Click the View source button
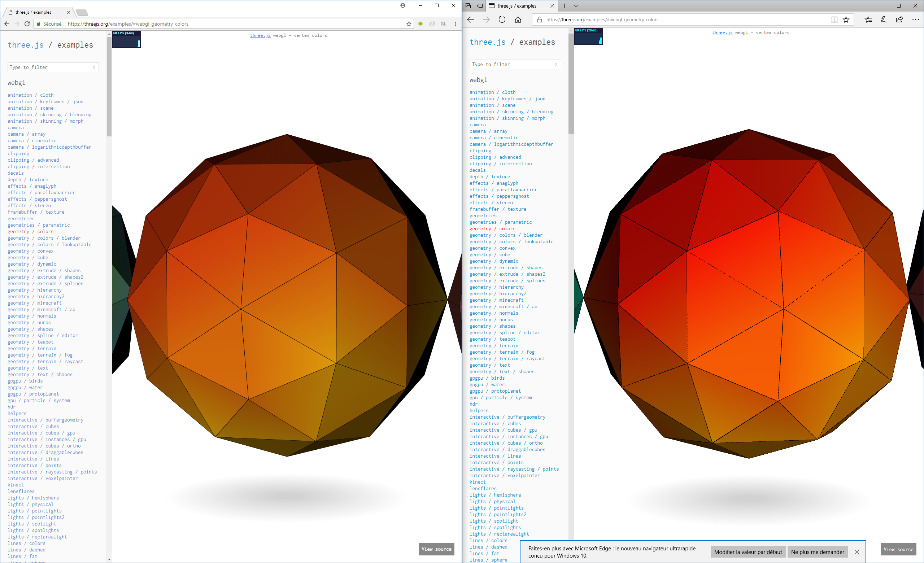924x563 pixels. point(436,549)
